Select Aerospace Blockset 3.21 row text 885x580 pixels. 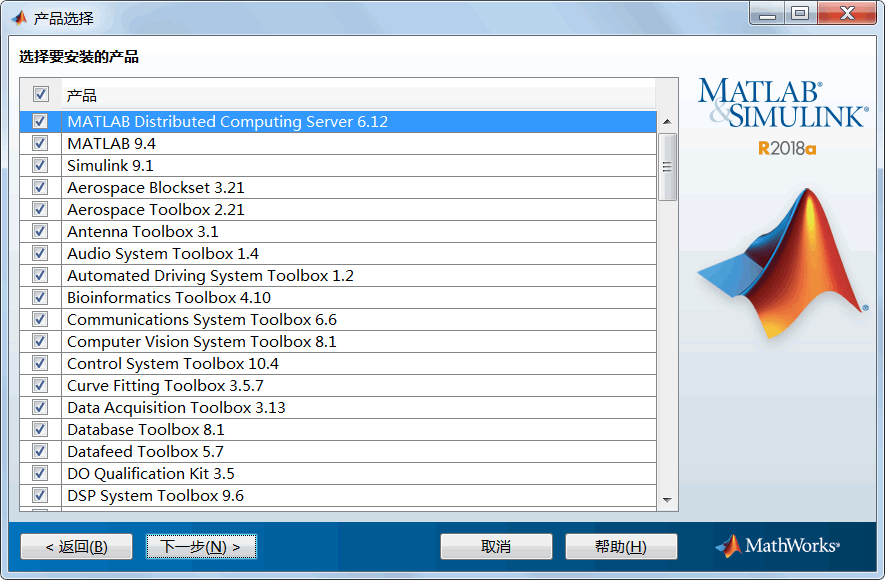click(156, 187)
